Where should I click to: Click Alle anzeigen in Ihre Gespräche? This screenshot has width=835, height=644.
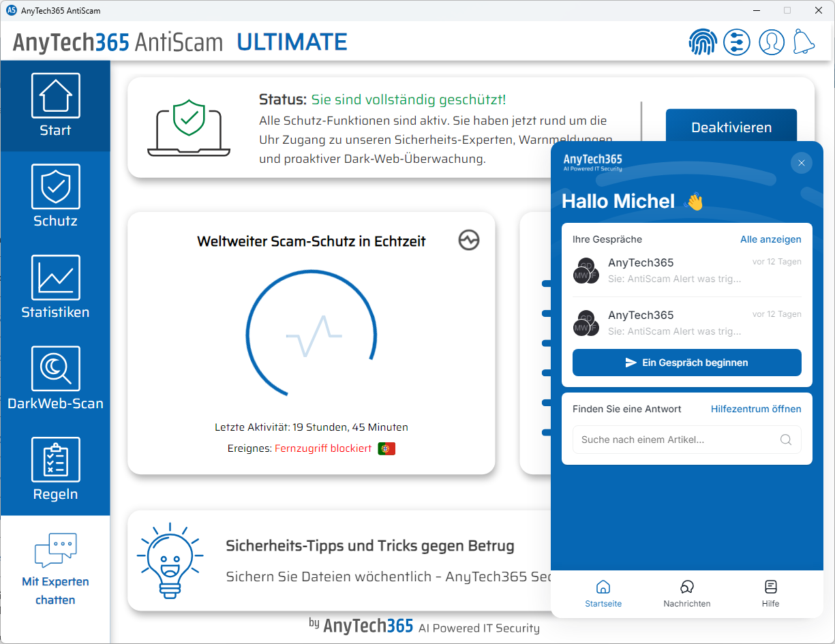[771, 239]
